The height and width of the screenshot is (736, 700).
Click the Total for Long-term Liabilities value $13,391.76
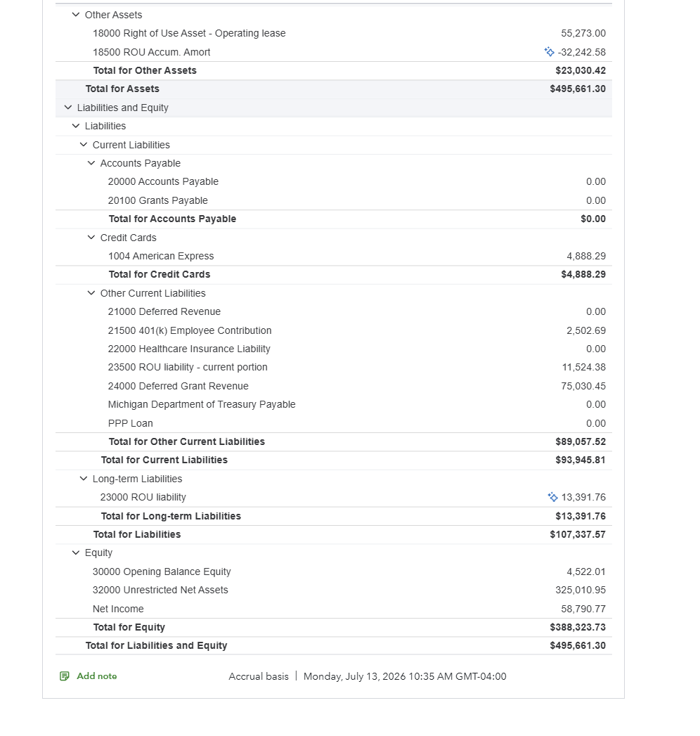click(581, 516)
